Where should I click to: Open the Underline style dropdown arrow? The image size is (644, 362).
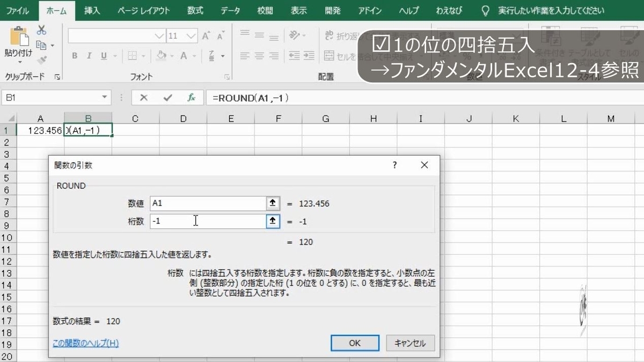tap(115, 56)
